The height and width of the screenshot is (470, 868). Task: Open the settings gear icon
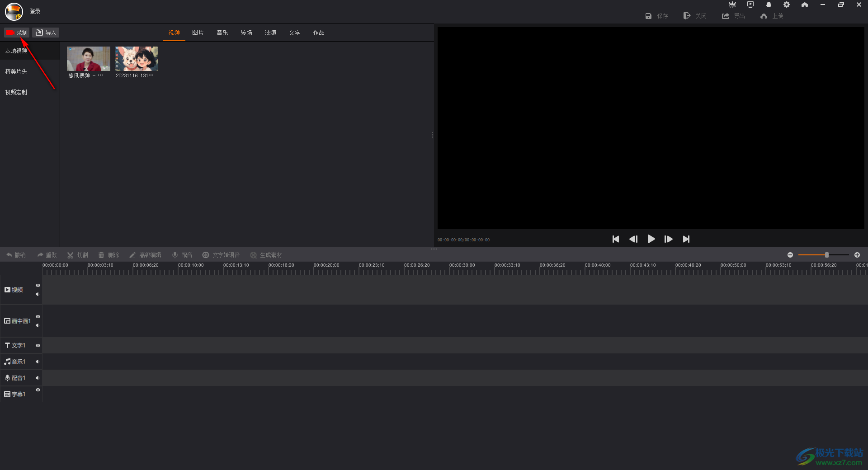coord(787,5)
